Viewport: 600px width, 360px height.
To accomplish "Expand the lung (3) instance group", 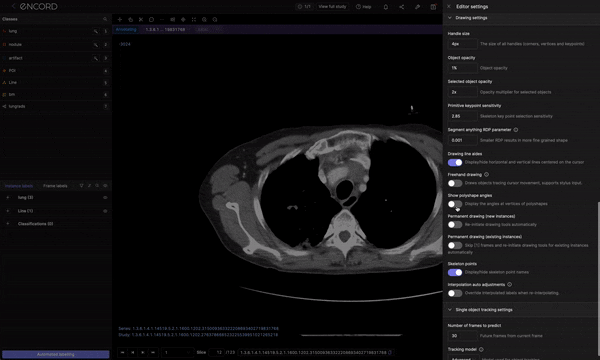I will pos(7,197).
